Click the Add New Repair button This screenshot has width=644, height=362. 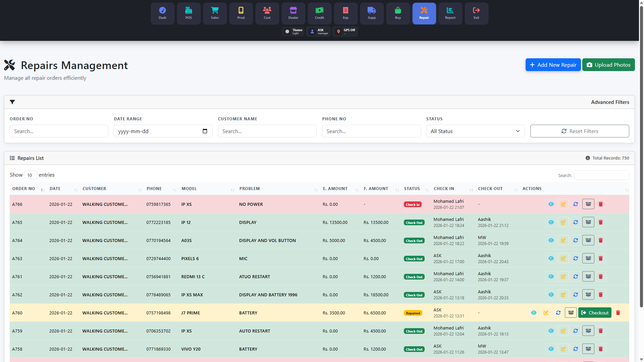tap(553, 65)
